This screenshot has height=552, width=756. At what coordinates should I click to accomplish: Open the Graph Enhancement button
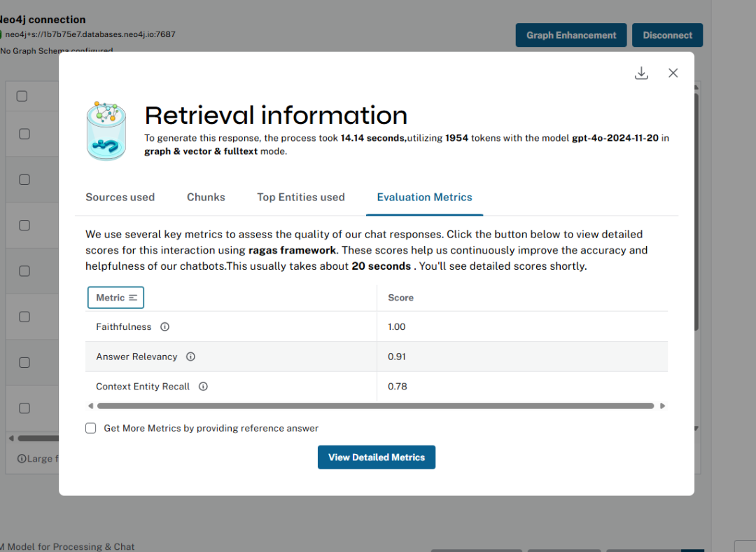tap(571, 35)
